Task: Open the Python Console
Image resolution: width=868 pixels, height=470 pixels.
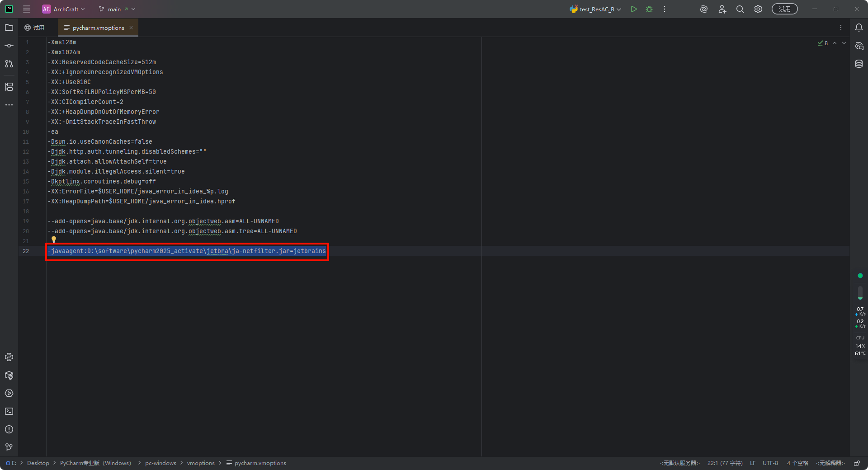Action: tap(9, 357)
